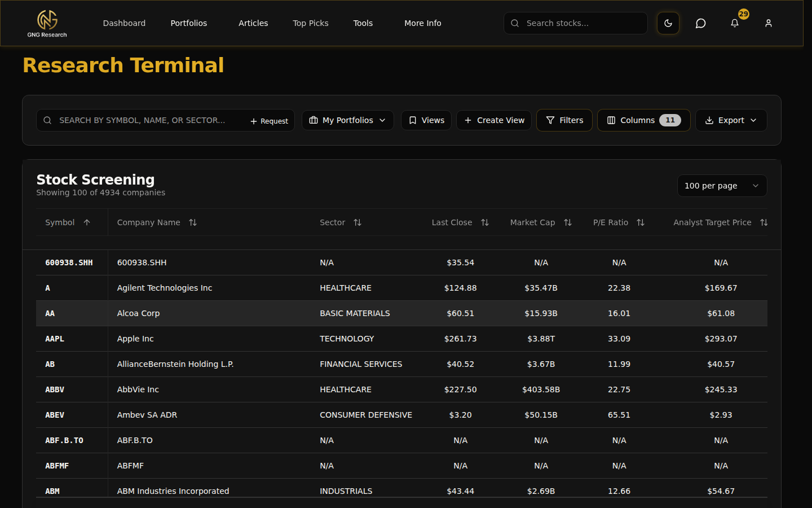Screen dimensions: 812x508
Task: Select the 600938.SHH symbol cell
Action: (x=69, y=262)
